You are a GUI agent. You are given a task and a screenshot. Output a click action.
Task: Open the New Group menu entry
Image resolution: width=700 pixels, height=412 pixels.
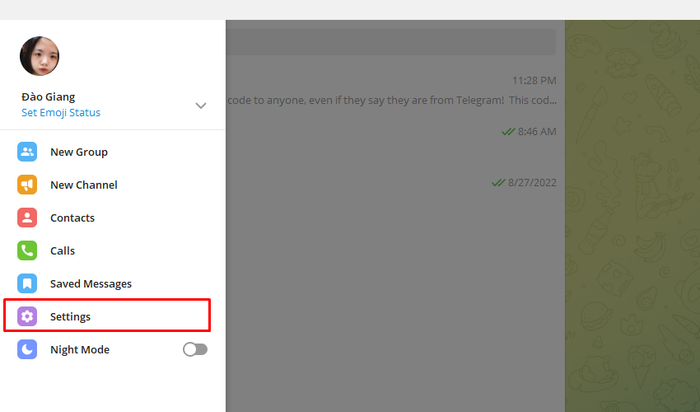[x=112, y=152]
